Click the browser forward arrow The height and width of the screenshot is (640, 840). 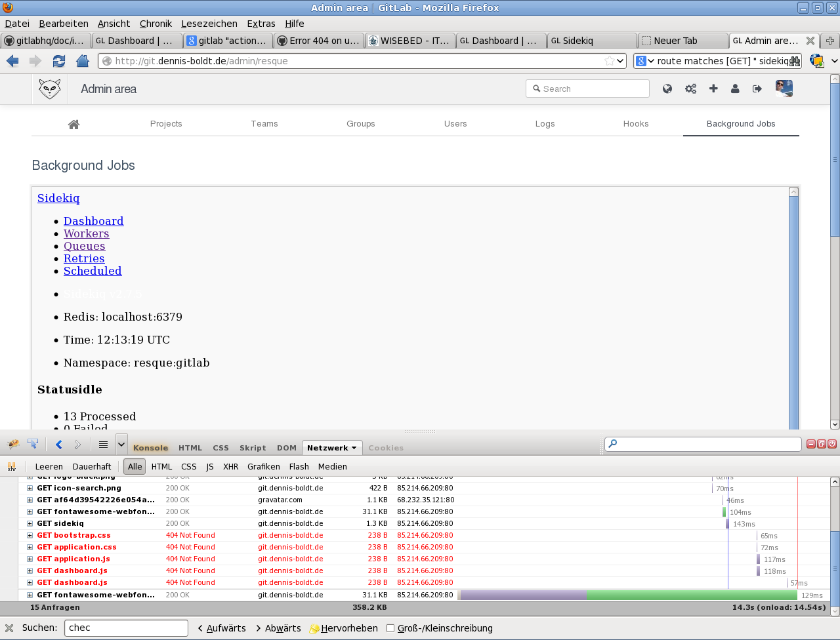click(x=35, y=61)
